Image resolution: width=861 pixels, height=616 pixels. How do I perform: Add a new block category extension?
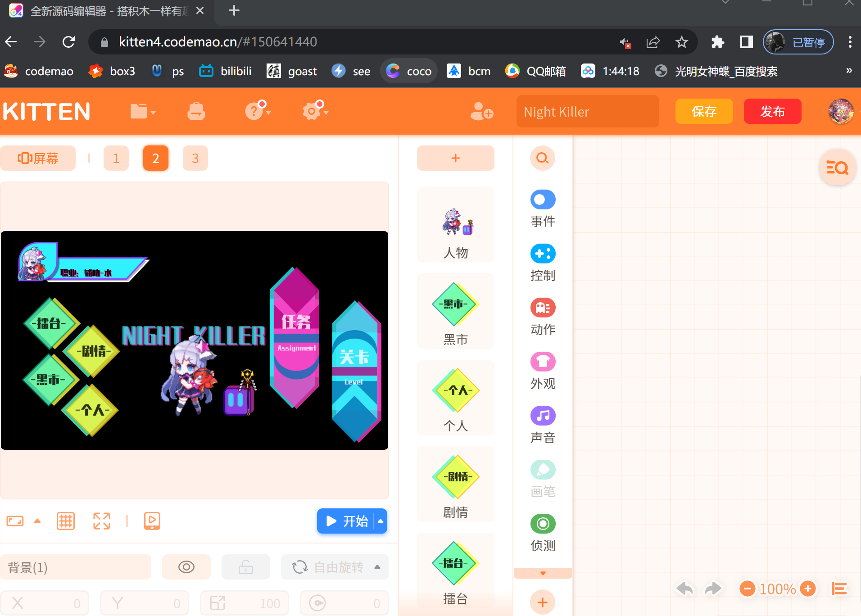(x=543, y=602)
